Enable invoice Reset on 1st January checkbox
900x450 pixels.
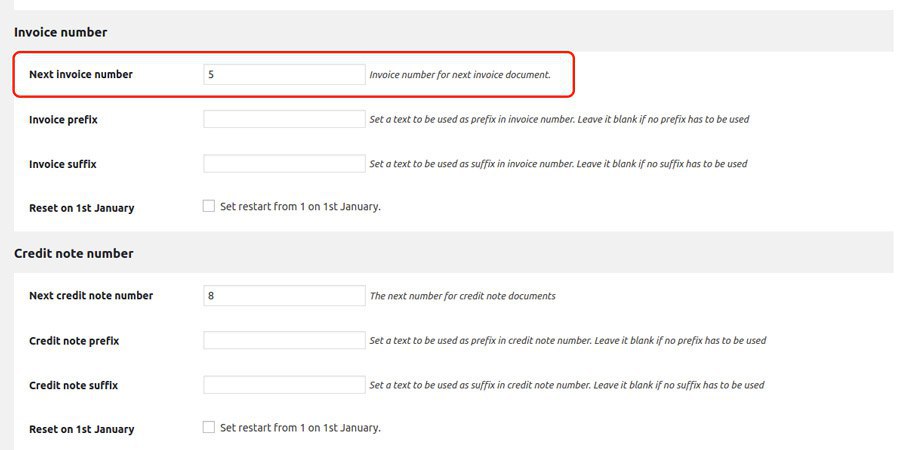(209, 206)
